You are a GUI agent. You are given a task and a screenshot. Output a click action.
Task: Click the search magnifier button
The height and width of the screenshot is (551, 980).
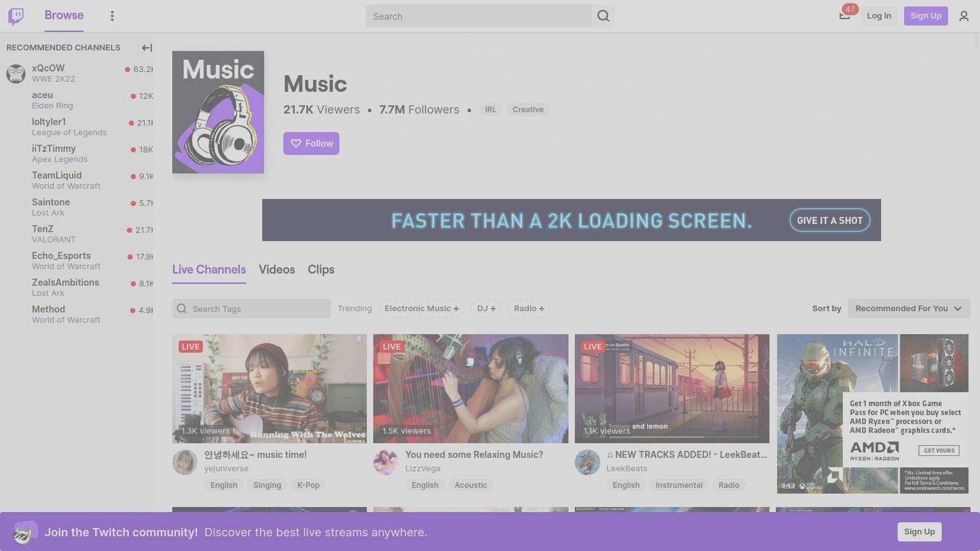click(604, 16)
